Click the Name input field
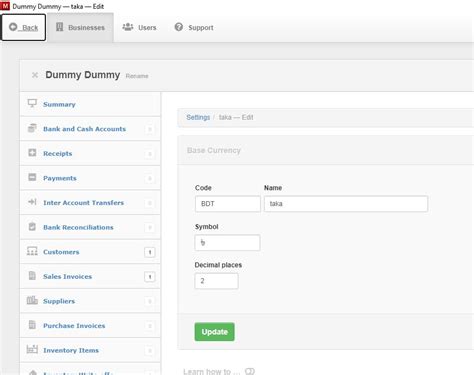 tap(346, 204)
